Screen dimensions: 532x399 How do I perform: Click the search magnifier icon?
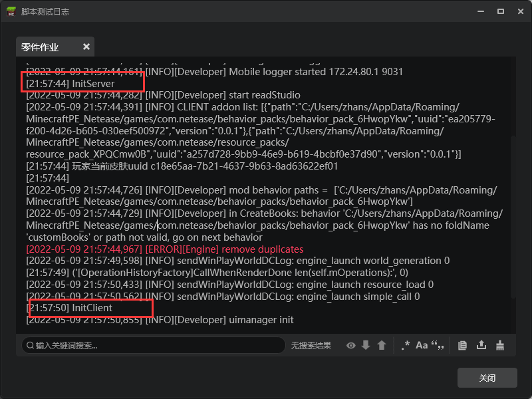pyautogui.click(x=30, y=345)
